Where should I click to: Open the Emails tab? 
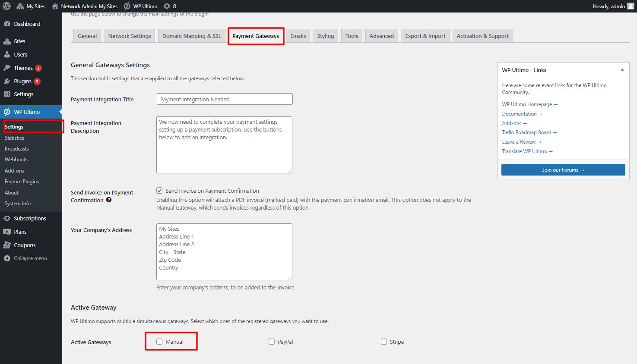pyautogui.click(x=298, y=36)
